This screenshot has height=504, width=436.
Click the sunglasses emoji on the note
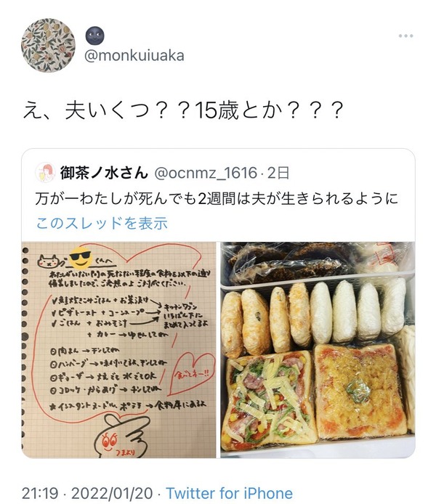click(81, 258)
